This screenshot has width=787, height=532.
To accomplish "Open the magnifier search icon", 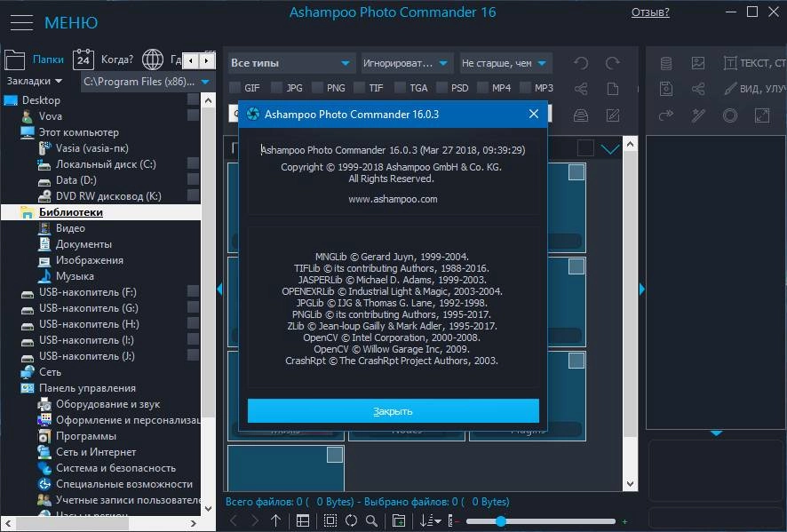I will [371, 521].
